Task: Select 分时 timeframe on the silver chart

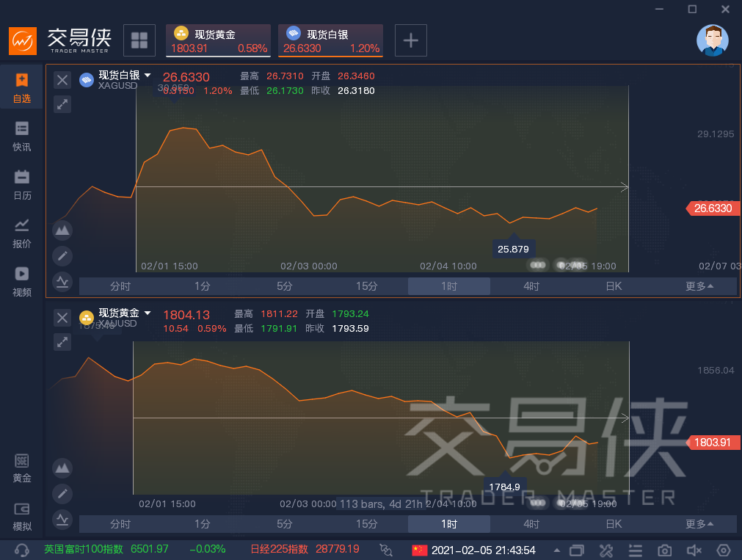Action: click(x=120, y=286)
